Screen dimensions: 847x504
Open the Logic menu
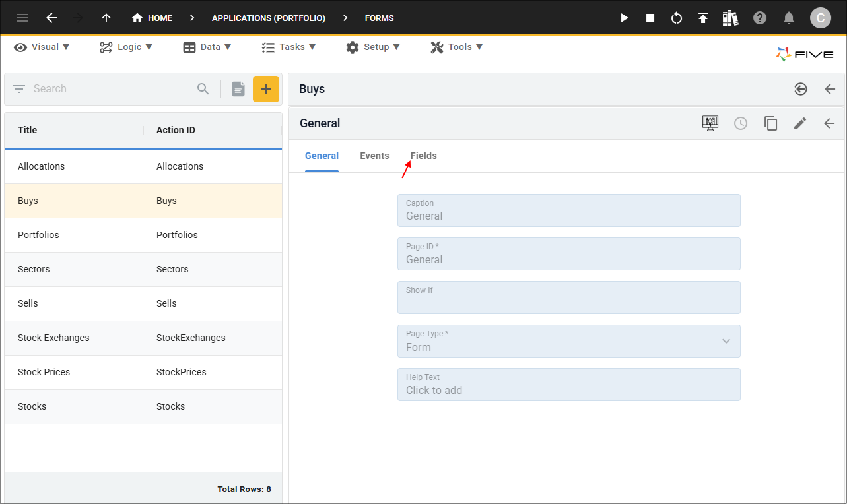pyautogui.click(x=126, y=47)
